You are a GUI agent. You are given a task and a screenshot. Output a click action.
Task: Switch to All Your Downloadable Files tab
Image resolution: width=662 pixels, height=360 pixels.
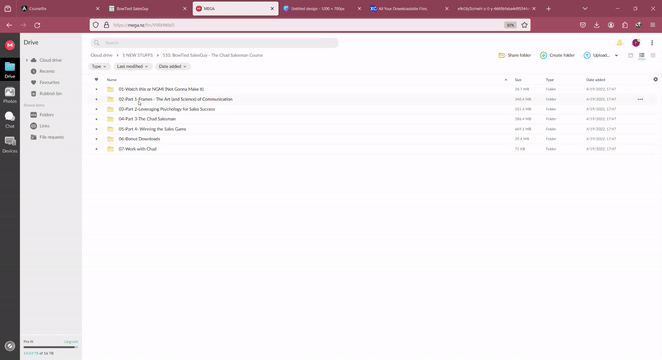408,8
